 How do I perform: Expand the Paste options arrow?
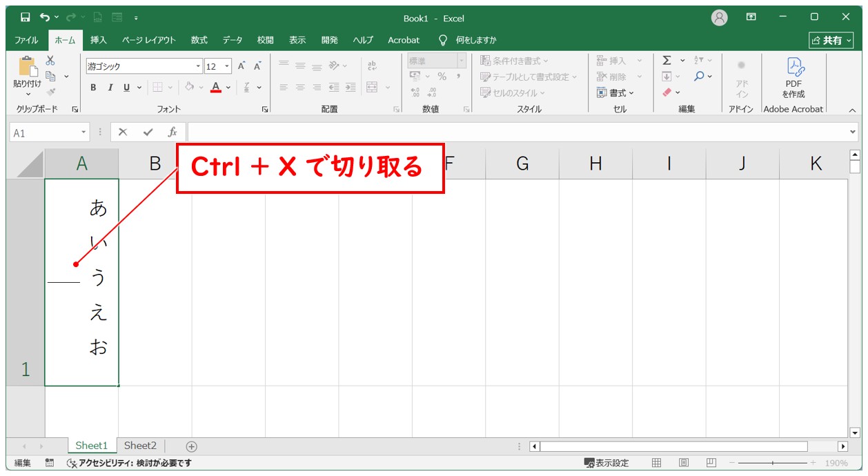(27, 95)
